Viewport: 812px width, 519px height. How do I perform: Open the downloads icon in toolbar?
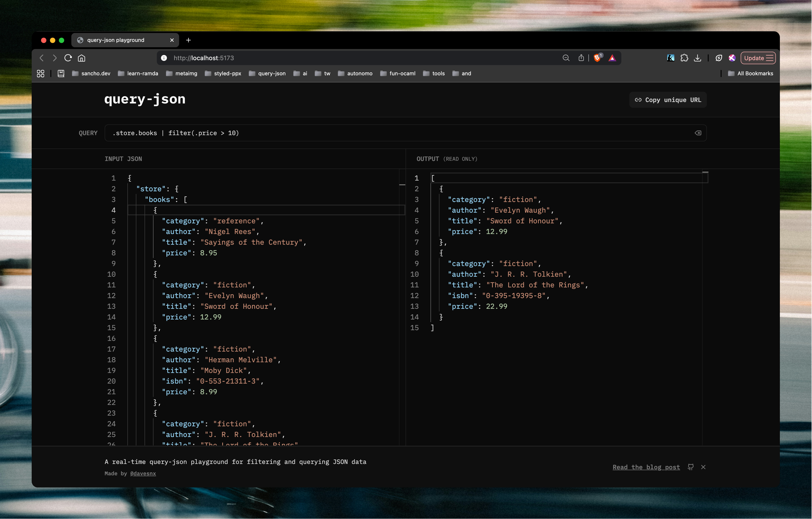pyautogui.click(x=698, y=58)
